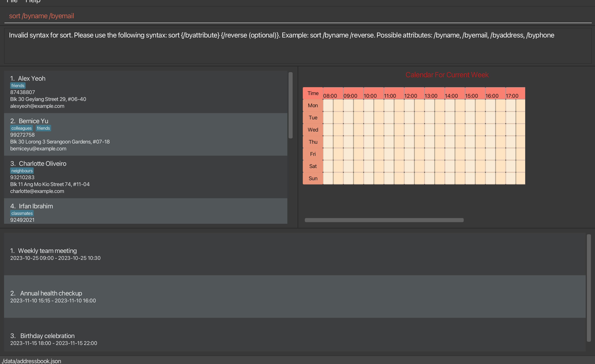Select the Irfan Ibrahim contact card

point(145,211)
